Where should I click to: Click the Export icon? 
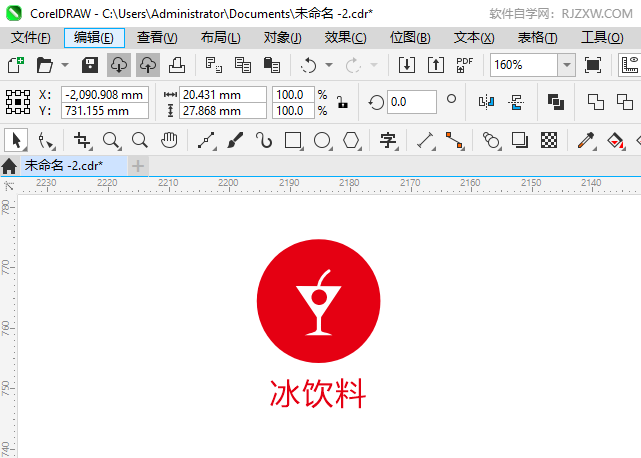pos(436,65)
